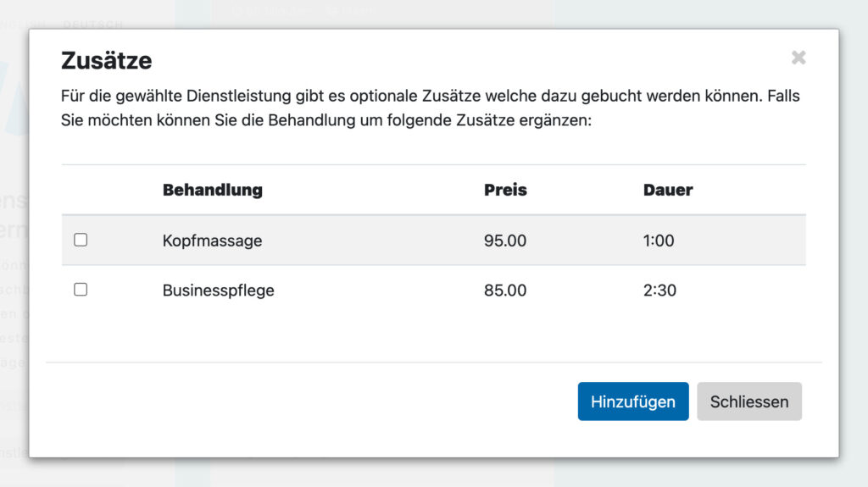This screenshot has width=868, height=487.
Task: Click the 85.00 price value
Action: click(x=505, y=291)
